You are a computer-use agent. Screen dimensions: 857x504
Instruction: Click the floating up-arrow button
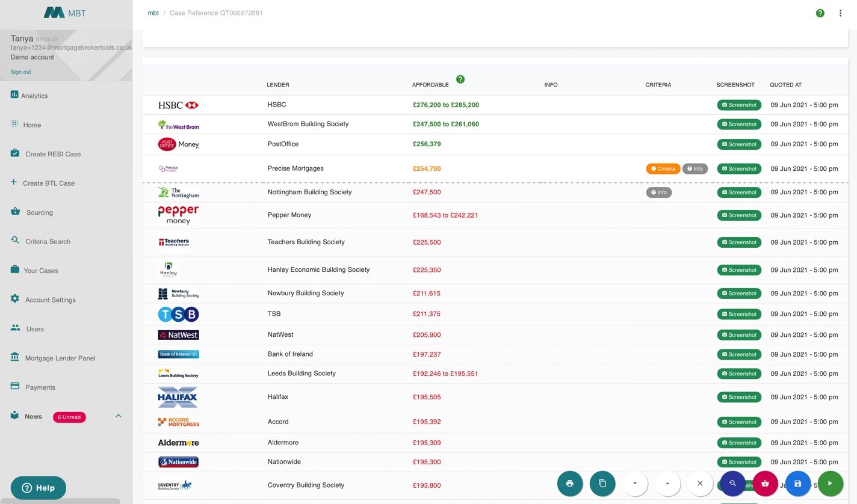point(667,483)
